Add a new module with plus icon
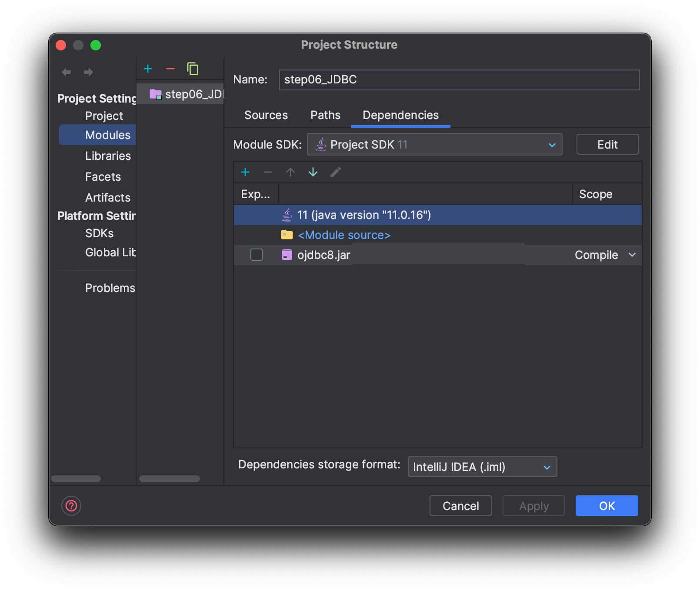Screen dimensions: 700x590 coord(148,69)
